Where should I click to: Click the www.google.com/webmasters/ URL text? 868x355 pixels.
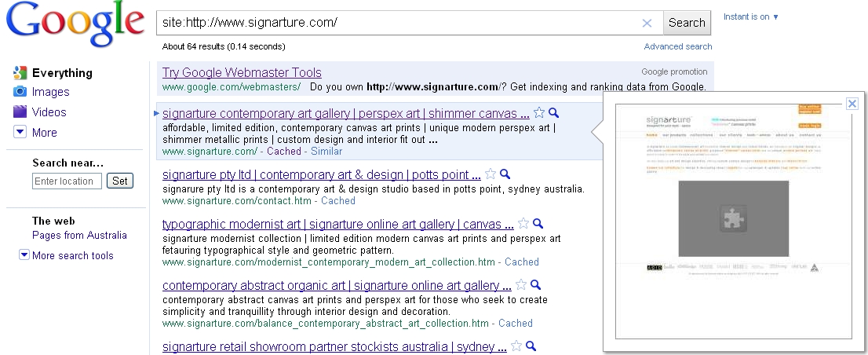click(x=232, y=87)
